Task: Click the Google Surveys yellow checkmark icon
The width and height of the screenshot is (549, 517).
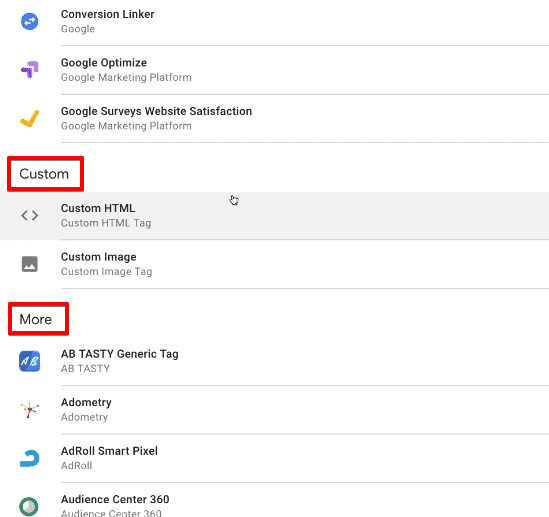Action: pos(30,118)
